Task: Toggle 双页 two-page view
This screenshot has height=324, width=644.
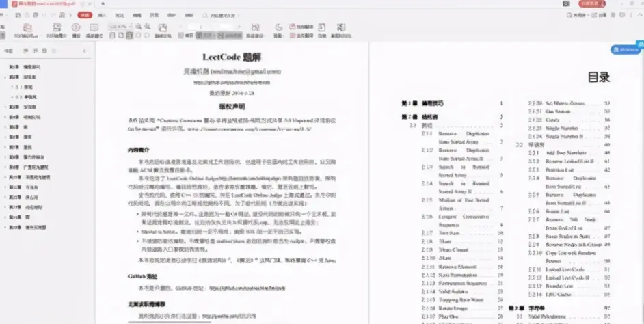Action: [x=206, y=36]
